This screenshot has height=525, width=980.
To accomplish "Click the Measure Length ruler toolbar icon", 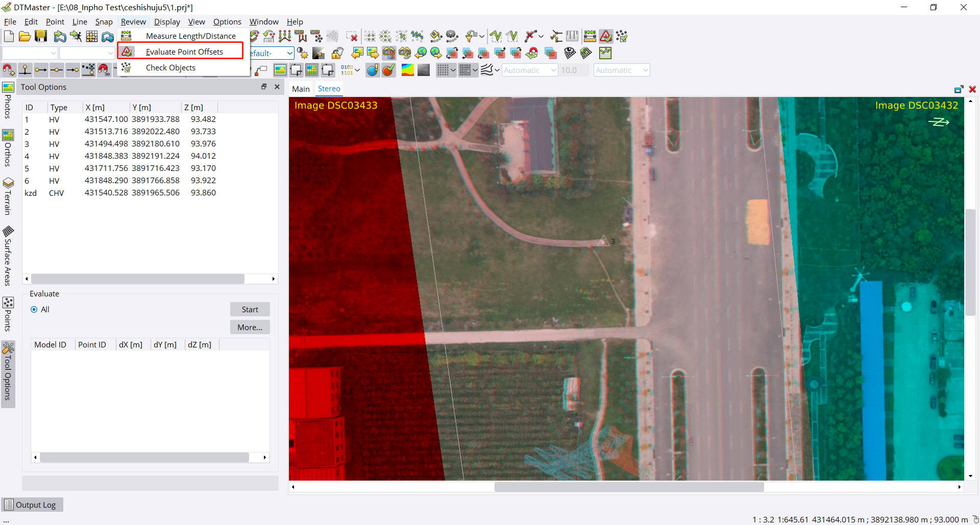I will point(590,36).
